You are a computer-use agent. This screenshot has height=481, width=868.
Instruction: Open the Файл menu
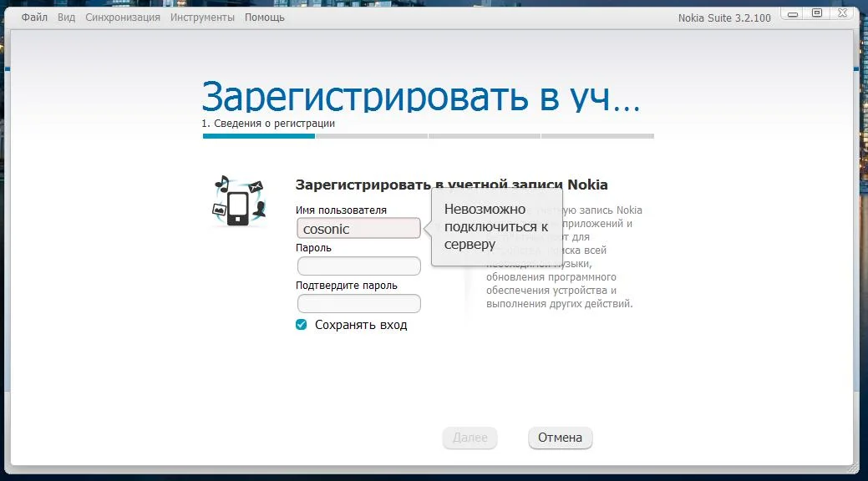pyautogui.click(x=34, y=18)
